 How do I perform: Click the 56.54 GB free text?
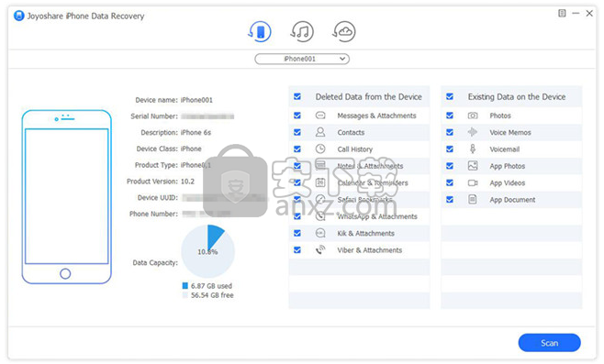(212, 295)
